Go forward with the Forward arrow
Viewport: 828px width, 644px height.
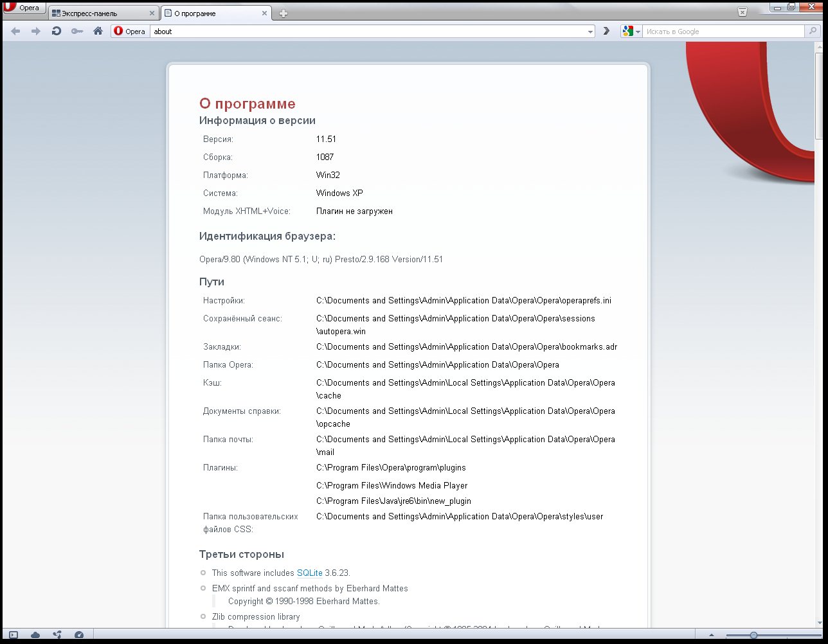pos(36,31)
